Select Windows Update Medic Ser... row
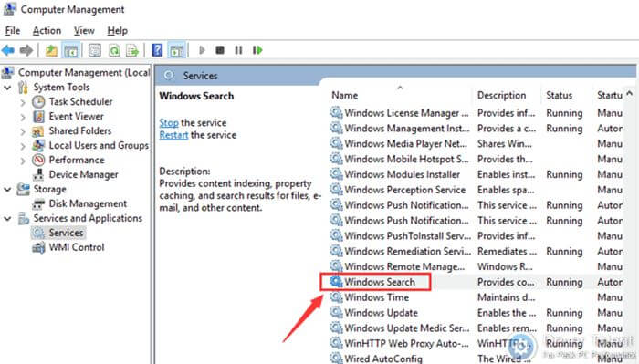Image resolution: width=639 pixels, height=364 pixels. coord(476,328)
